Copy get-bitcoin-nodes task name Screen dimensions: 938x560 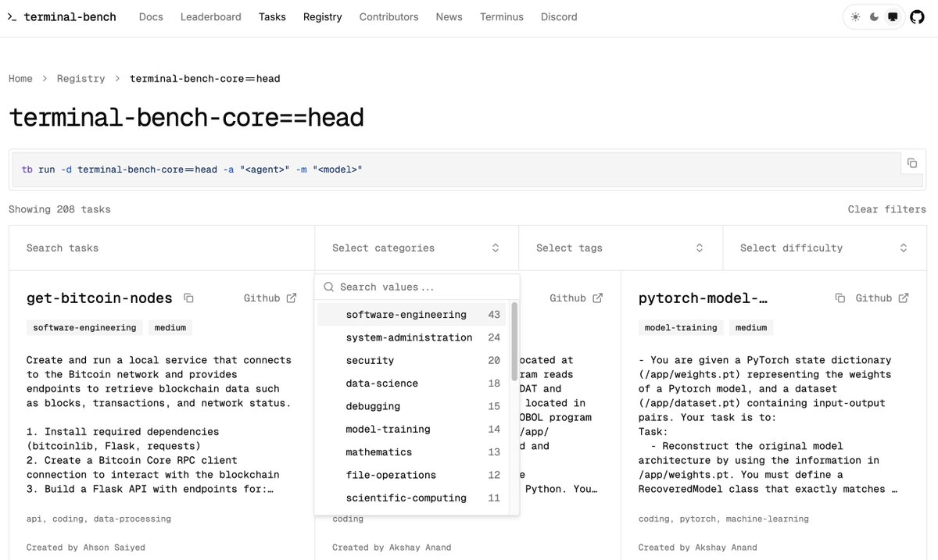(188, 298)
